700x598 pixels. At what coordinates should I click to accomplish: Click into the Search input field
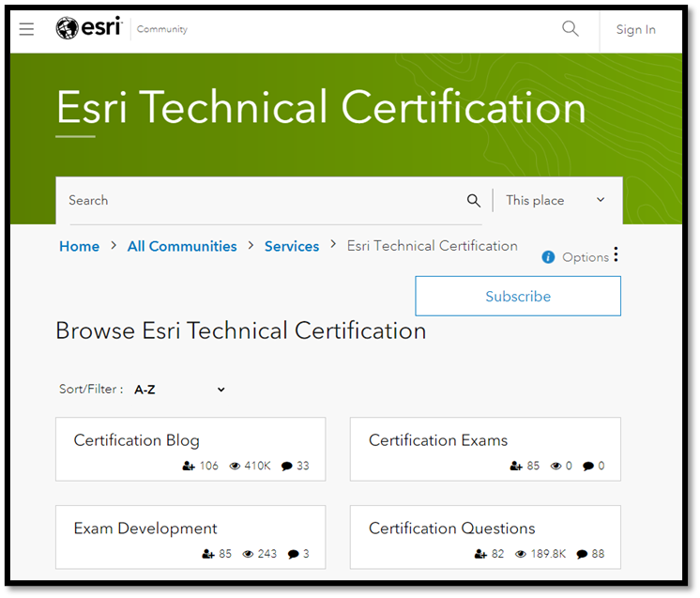[264, 201]
